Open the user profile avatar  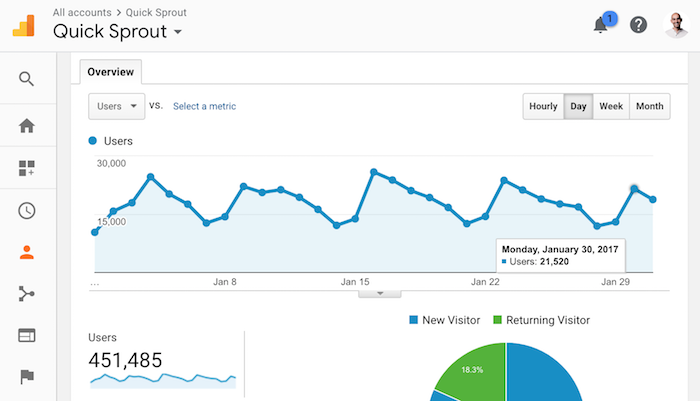coord(676,25)
